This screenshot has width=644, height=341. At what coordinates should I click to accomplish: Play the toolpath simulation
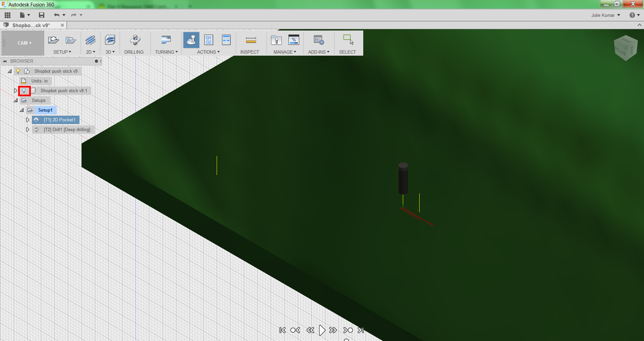coord(322,330)
